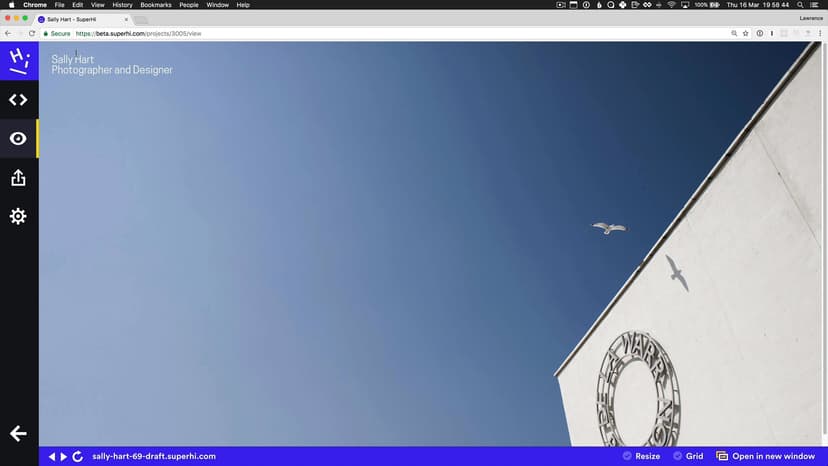Bookmark page with star icon
828x466 pixels.
[746, 33]
